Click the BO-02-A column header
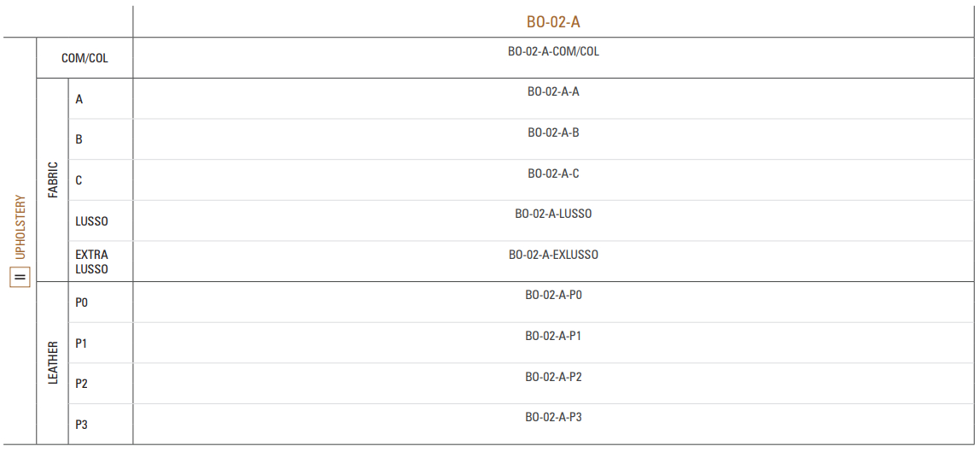The image size is (980, 452). point(553,22)
